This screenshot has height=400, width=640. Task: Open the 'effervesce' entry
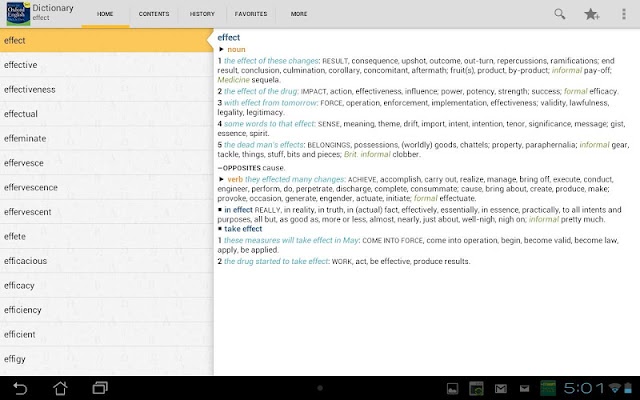point(106,163)
